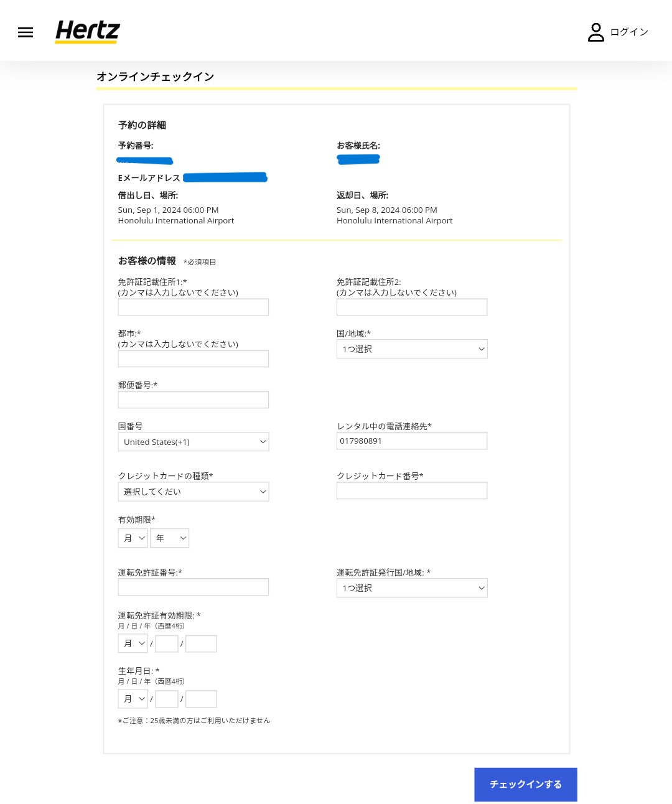
Task: Click the rental phone number field
Action: tap(412, 441)
